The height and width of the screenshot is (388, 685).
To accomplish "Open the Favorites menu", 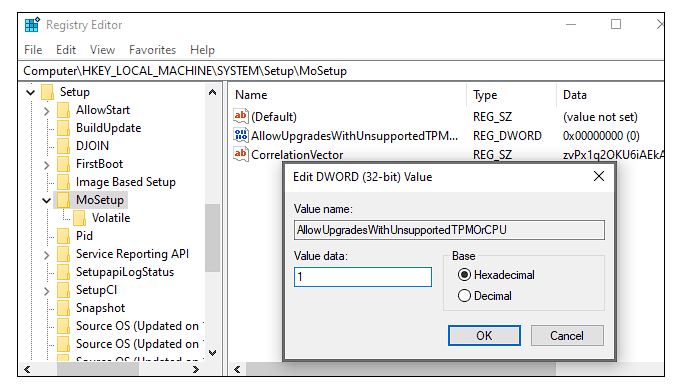I will click(152, 50).
